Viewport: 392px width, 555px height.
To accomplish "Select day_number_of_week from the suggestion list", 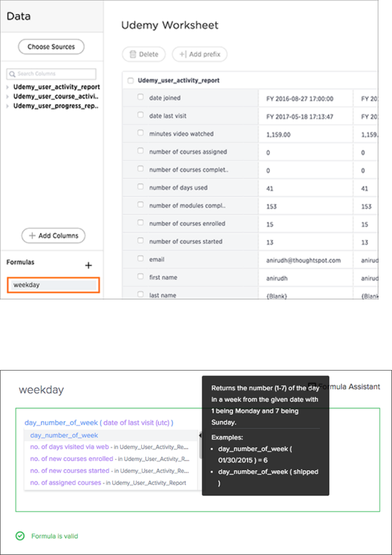I will 64,435.
